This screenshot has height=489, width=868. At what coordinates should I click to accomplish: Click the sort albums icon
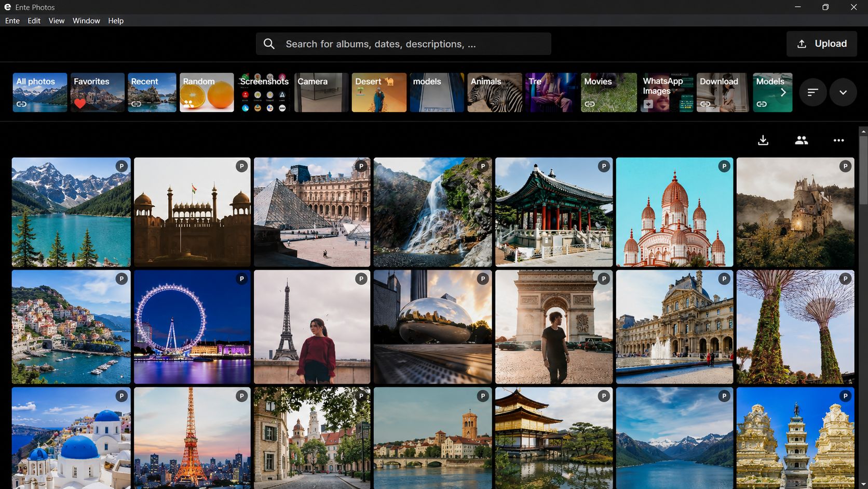[x=812, y=92]
